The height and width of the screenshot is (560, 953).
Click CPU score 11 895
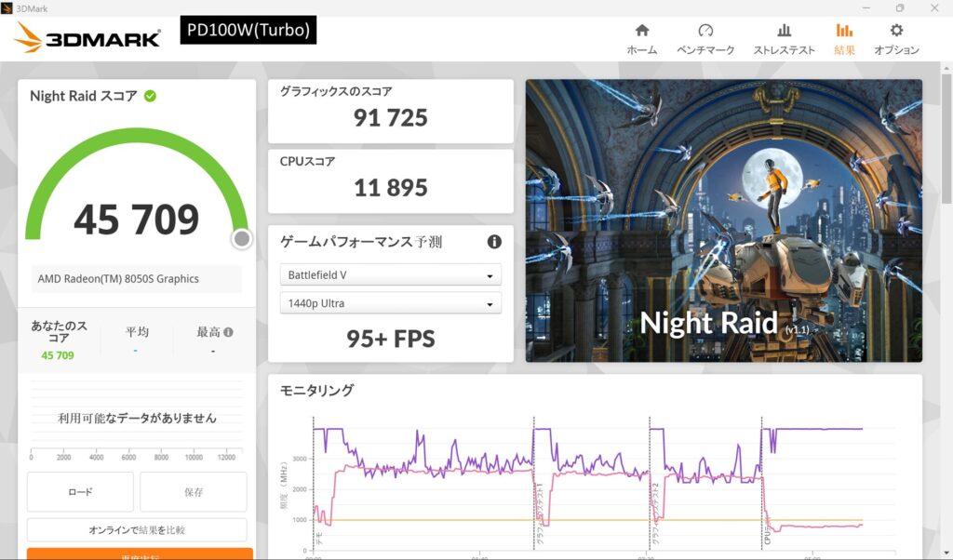click(390, 188)
